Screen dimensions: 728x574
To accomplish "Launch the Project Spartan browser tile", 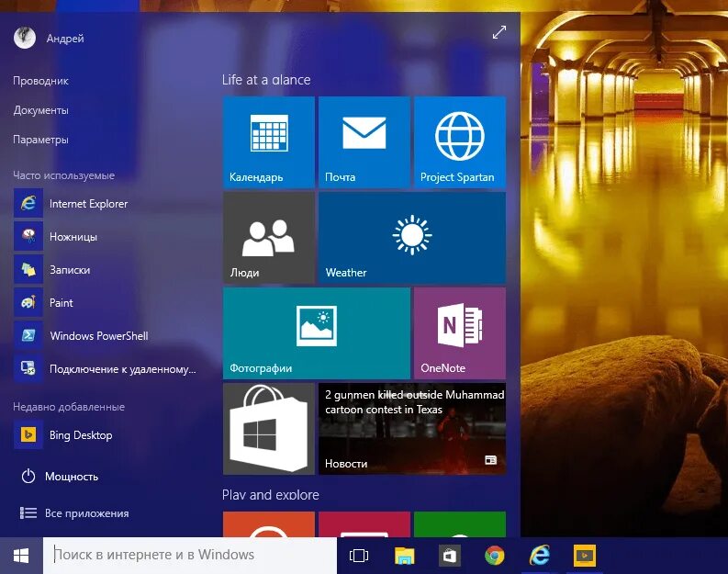I will 460,142.
